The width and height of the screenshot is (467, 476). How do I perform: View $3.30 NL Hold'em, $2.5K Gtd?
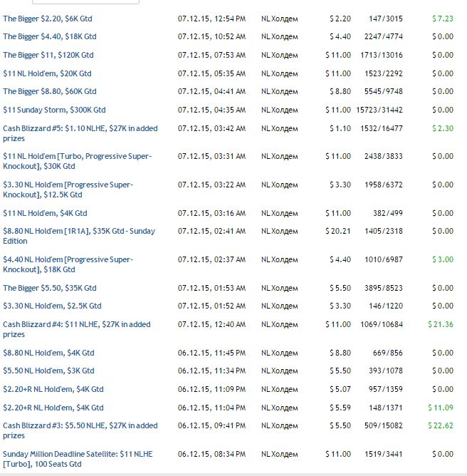click(52, 306)
